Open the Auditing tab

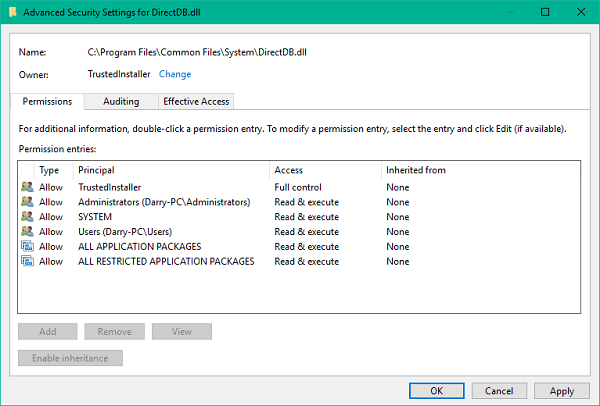[x=121, y=101]
